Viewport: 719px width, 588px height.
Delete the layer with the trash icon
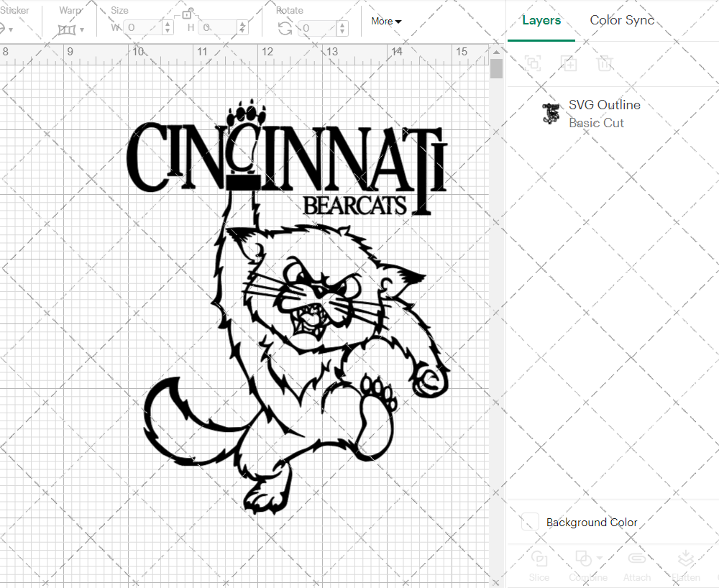click(x=605, y=63)
